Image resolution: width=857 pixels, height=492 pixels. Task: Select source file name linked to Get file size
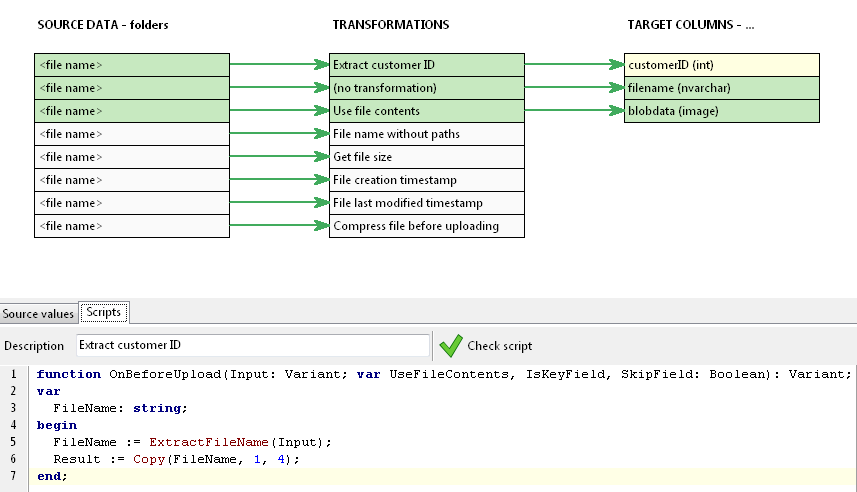point(132,157)
